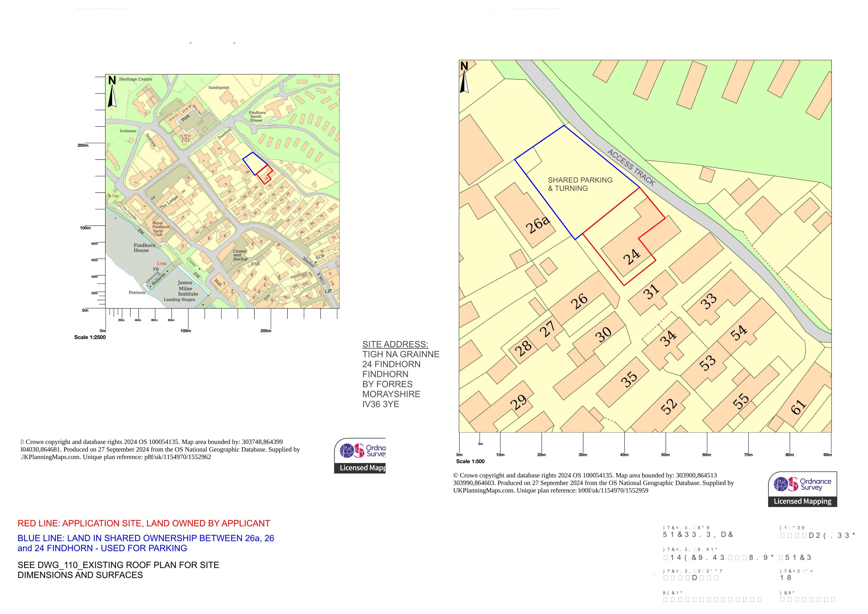This screenshot has width=868, height=614.
Task: Click the 'Heritage Centre' label on the location map
Action: point(135,79)
